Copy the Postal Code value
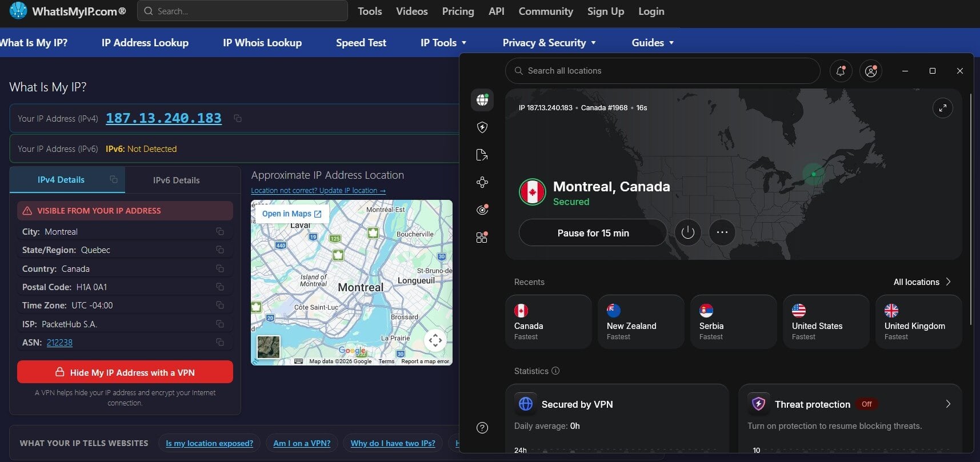 coord(220,287)
